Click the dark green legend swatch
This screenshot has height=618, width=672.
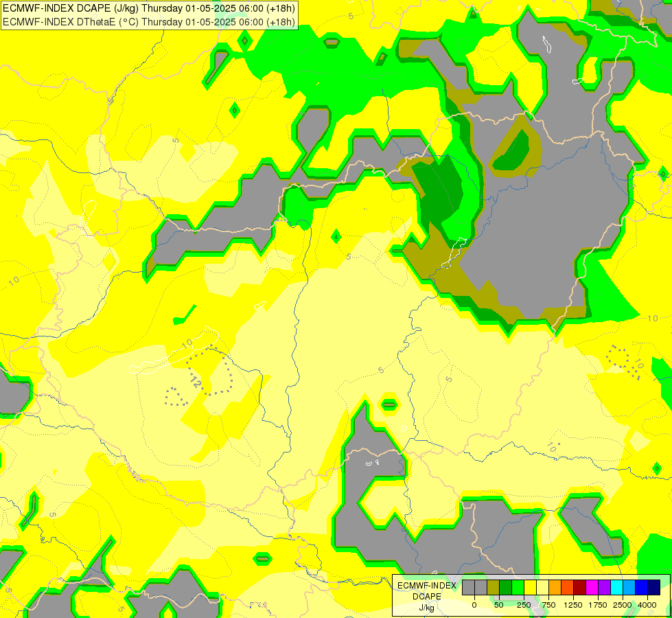click(x=506, y=587)
